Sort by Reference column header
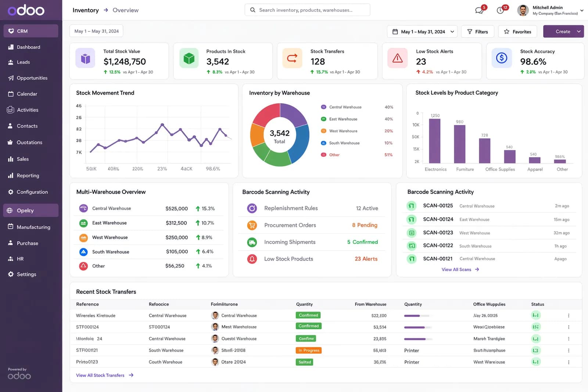The image size is (588, 392). [87, 304]
